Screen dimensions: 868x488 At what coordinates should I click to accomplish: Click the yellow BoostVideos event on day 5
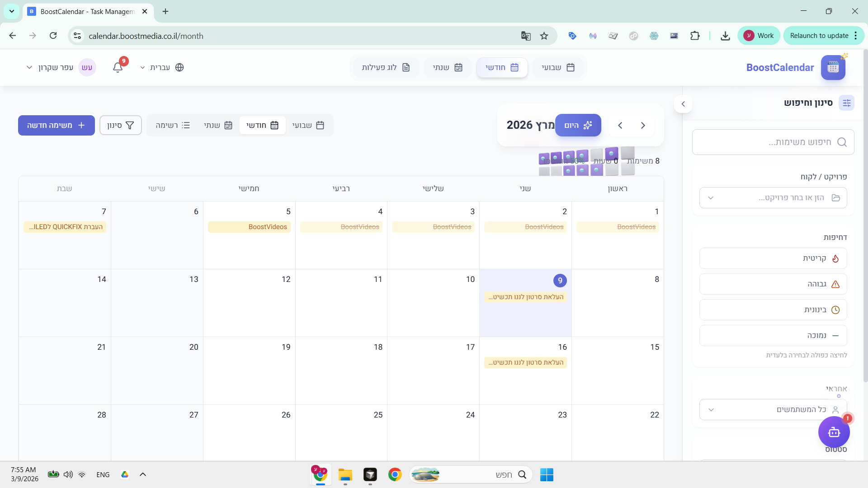(249, 227)
